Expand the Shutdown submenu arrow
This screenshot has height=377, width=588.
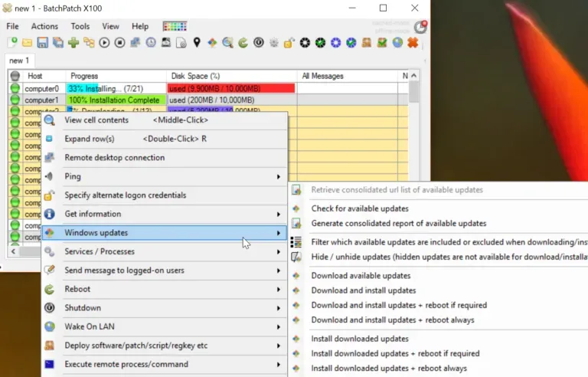point(278,308)
